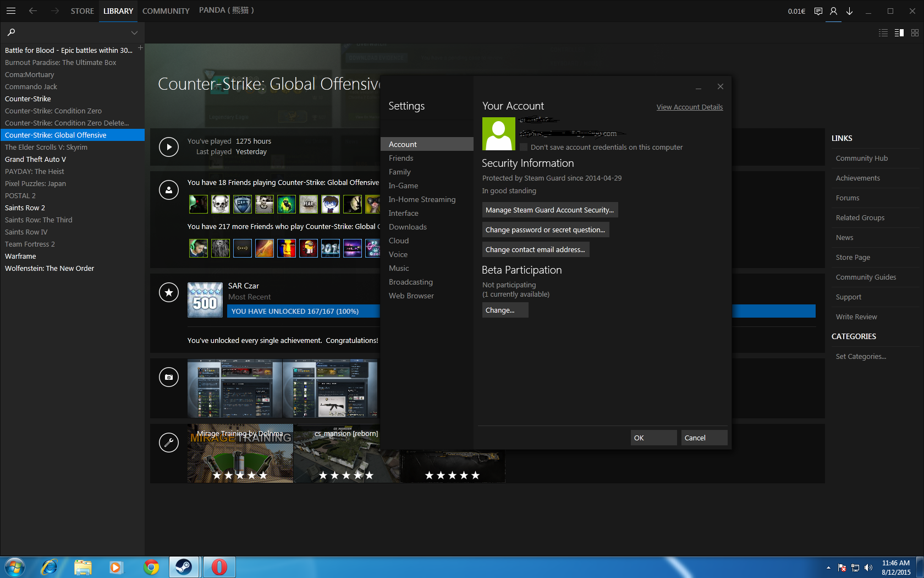This screenshot has height=578, width=924.
Task: Open the PANDA profile tab
Action: (x=226, y=10)
